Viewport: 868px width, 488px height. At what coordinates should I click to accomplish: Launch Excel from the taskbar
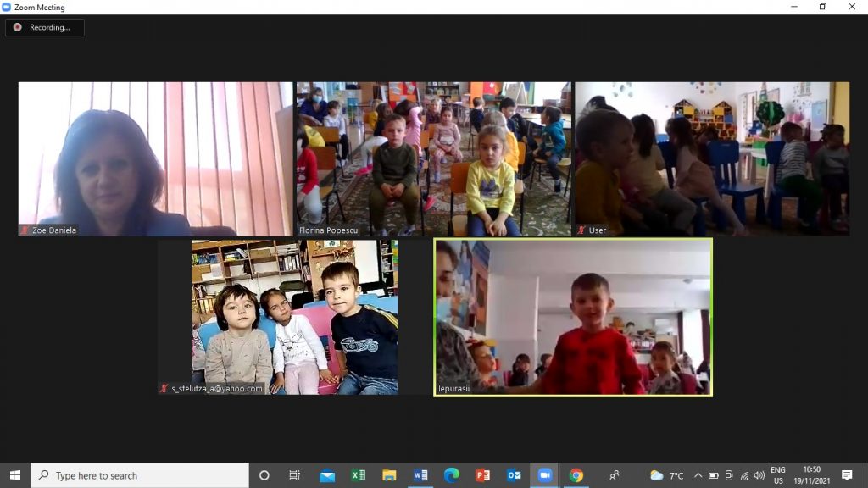coord(358,475)
